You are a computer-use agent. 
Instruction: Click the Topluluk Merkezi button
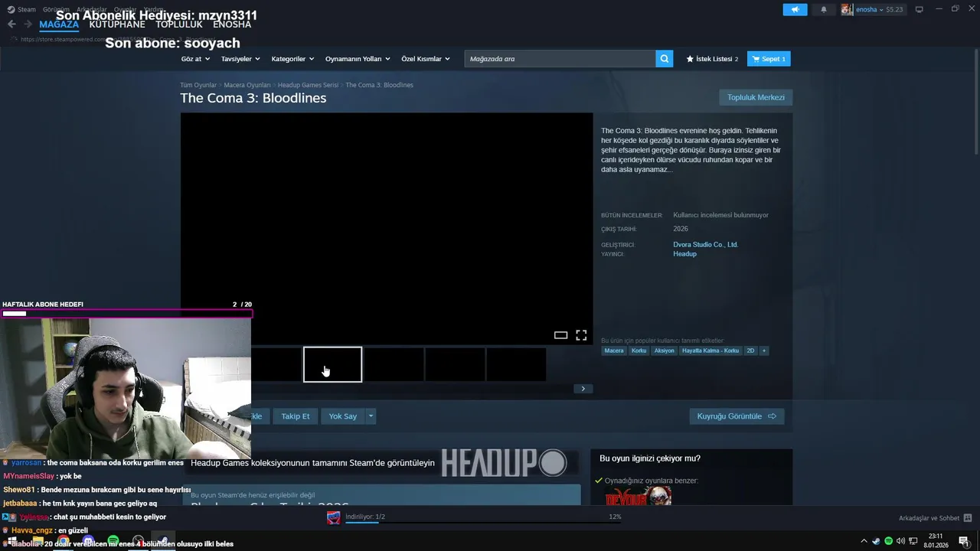[x=756, y=97]
